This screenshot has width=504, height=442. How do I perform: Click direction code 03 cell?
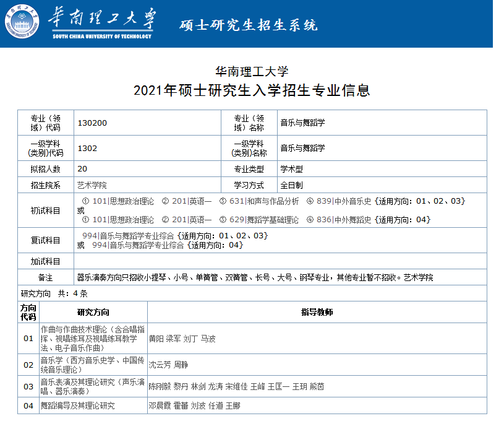tap(28, 387)
